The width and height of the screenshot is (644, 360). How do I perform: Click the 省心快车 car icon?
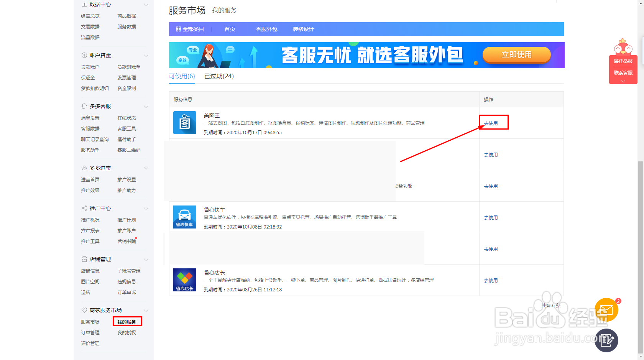tap(185, 217)
